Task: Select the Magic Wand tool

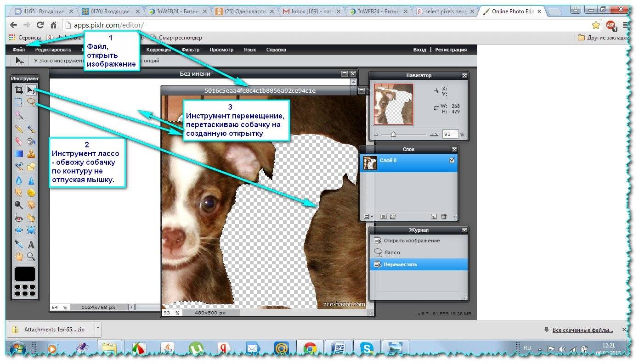Action: 19,114
